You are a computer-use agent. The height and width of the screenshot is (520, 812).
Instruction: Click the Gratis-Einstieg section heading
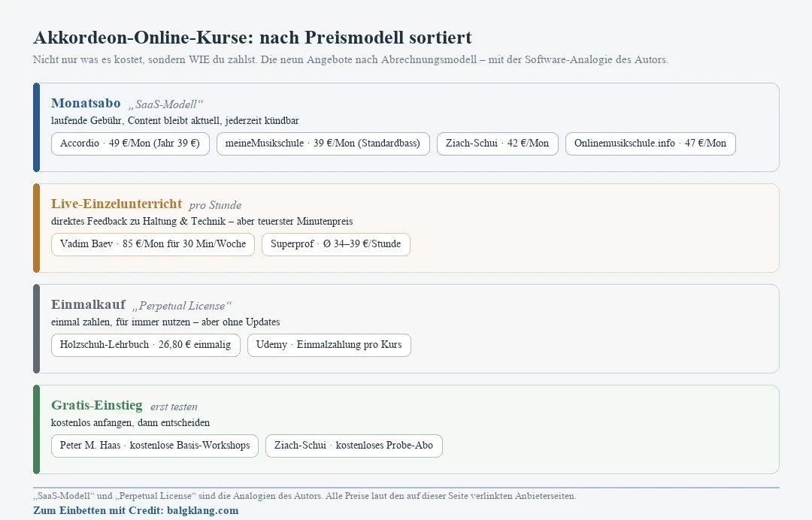click(96, 405)
